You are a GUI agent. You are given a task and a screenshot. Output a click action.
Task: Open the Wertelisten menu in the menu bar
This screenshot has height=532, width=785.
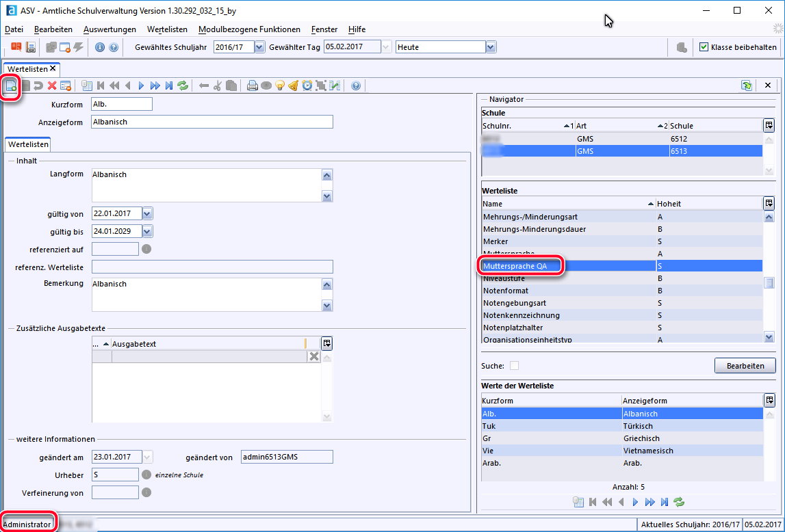[167, 29]
